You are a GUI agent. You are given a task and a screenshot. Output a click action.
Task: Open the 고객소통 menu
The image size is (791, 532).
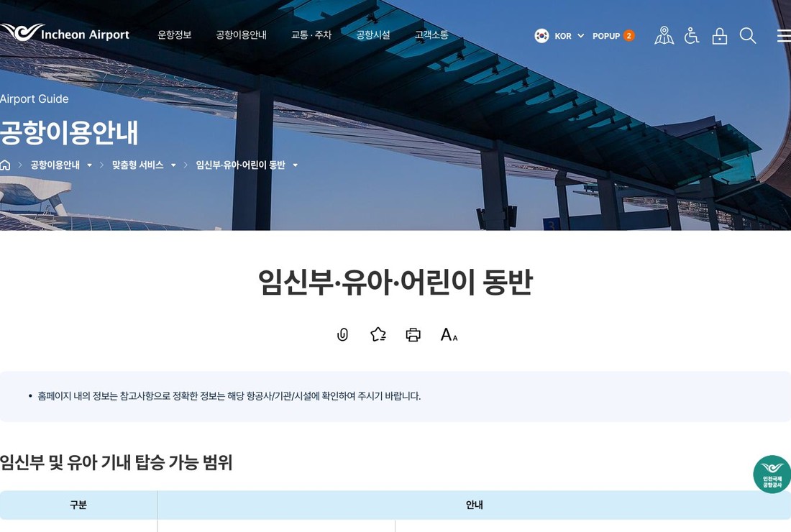click(431, 35)
